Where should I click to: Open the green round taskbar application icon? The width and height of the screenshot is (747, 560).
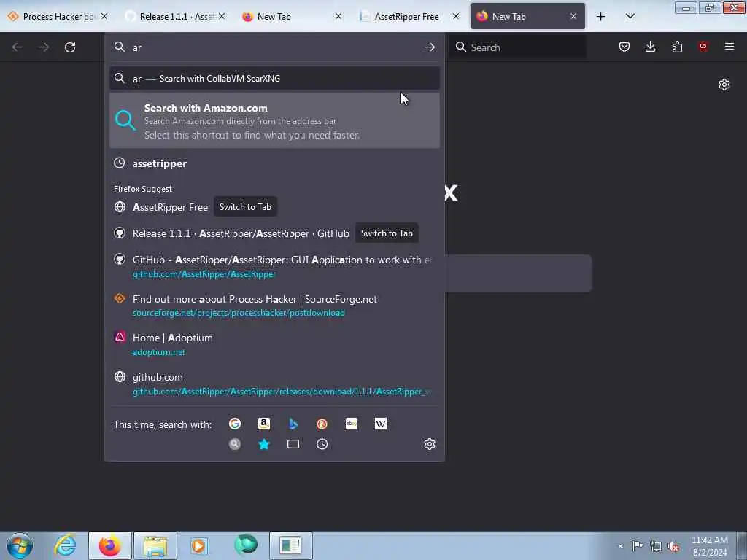point(246,545)
